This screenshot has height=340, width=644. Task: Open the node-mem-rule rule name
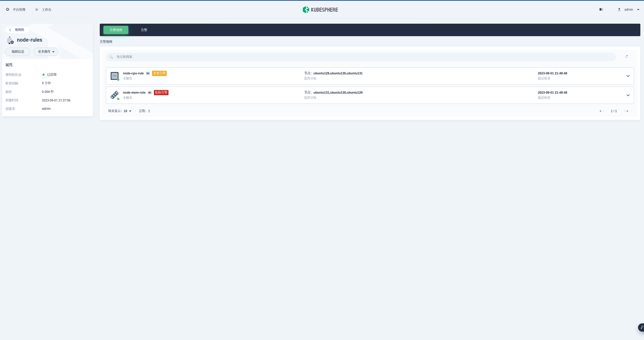[x=134, y=93]
